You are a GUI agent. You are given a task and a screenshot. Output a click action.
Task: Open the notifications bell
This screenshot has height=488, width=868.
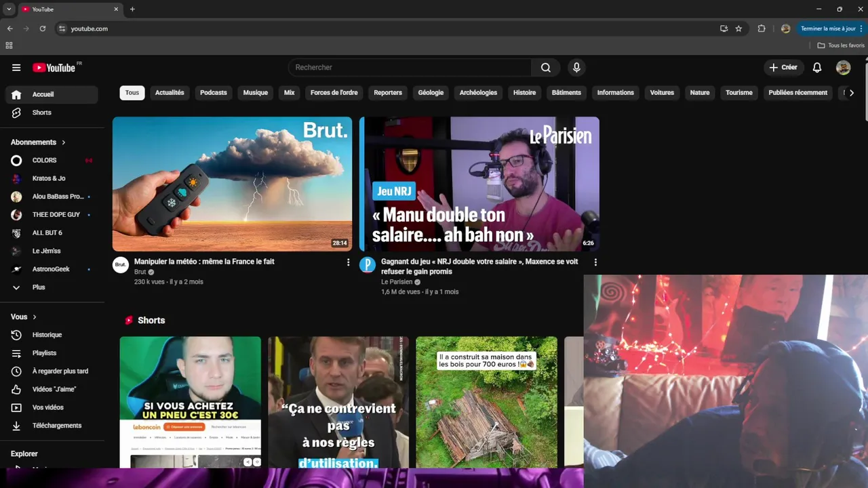coord(817,67)
